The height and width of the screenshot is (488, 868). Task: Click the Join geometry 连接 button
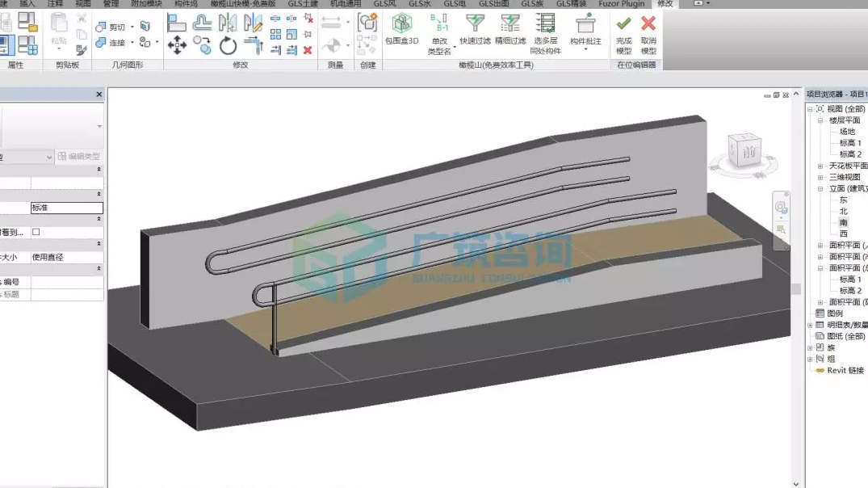[111, 42]
